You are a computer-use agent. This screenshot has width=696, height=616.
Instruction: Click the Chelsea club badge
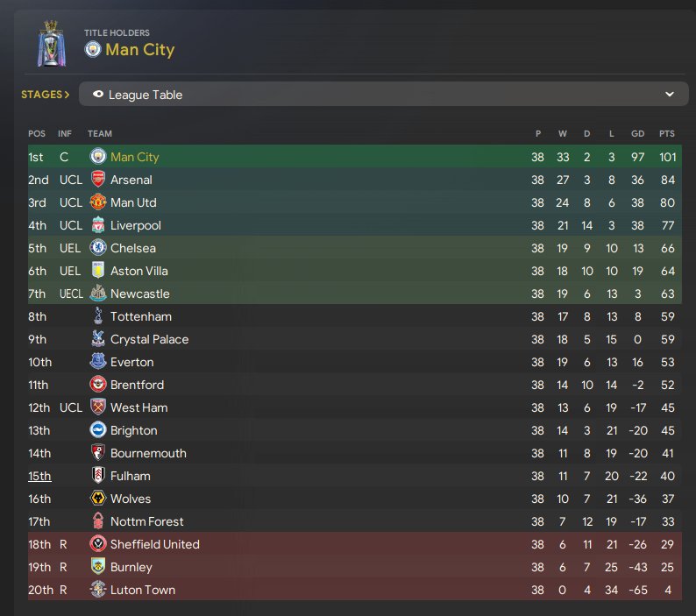pos(98,248)
